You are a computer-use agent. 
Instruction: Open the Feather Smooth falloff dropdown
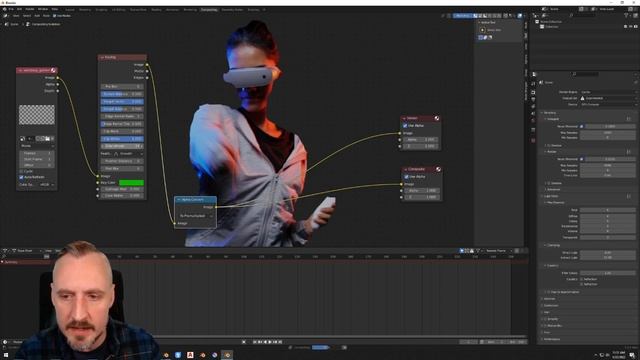coord(128,154)
